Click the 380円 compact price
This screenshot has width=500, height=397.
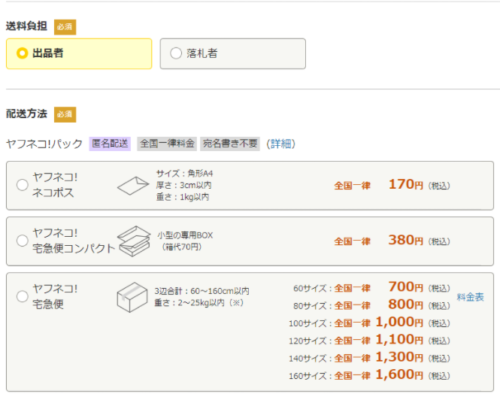[x=406, y=240]
